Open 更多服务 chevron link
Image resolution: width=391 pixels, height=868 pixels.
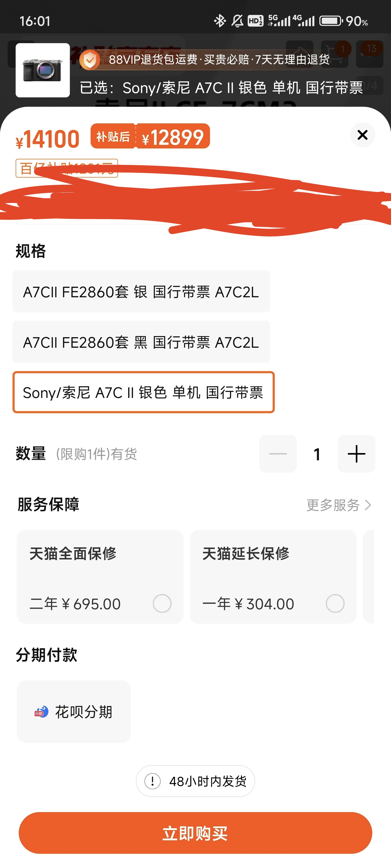pos(338,505)
